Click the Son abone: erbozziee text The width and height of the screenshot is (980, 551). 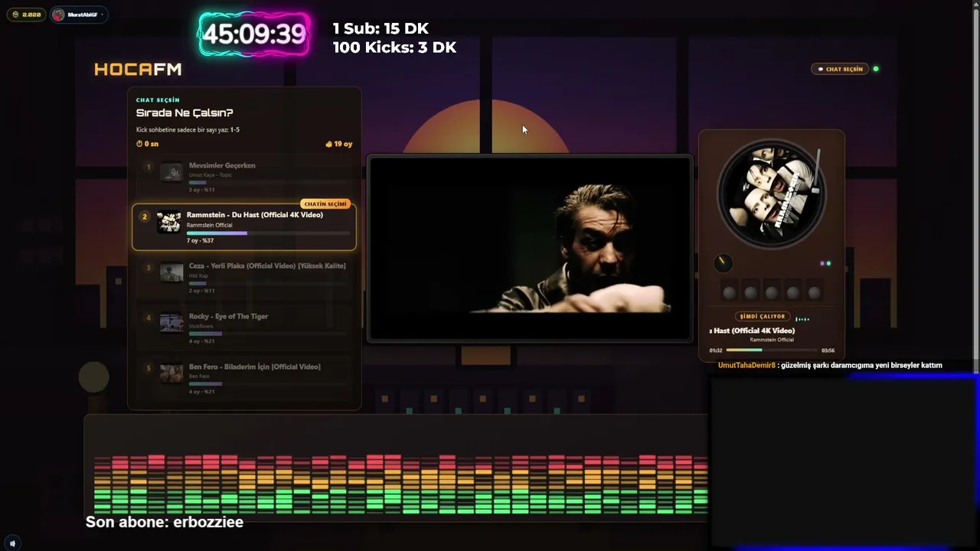[x=165, y=522]
